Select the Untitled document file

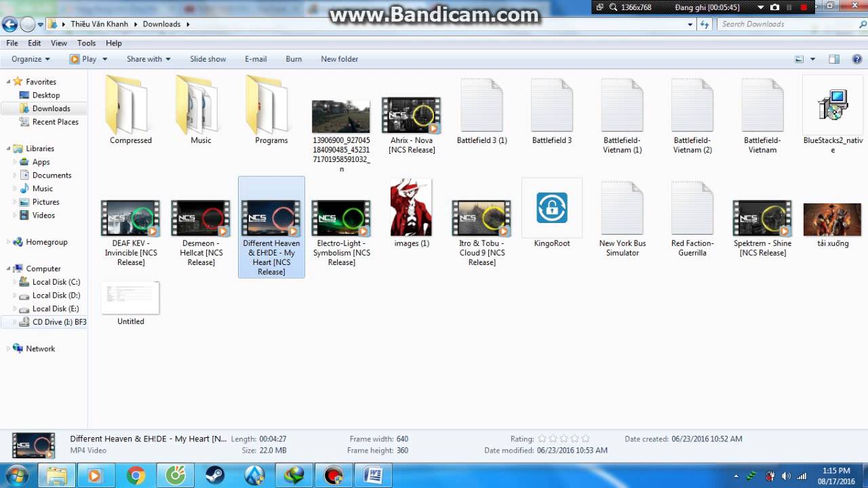pos(130,304)
